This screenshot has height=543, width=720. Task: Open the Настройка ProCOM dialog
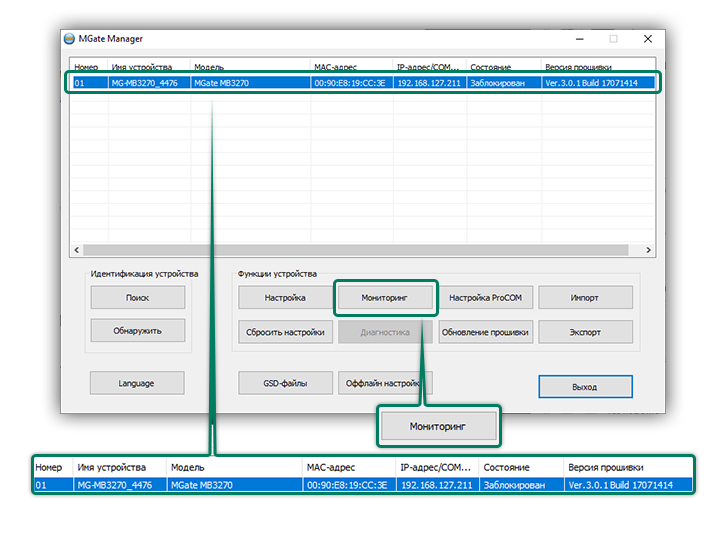click(485, 297)
